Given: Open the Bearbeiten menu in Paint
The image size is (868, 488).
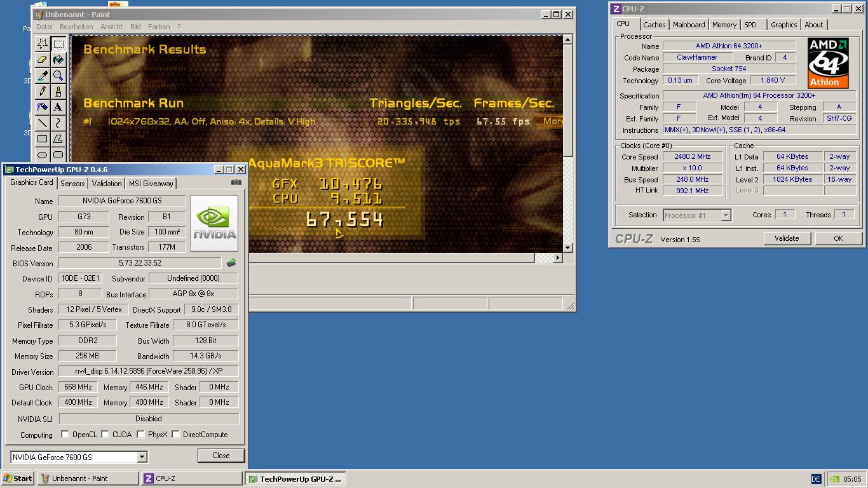Looking at the screenshot, I should [76, 27].
